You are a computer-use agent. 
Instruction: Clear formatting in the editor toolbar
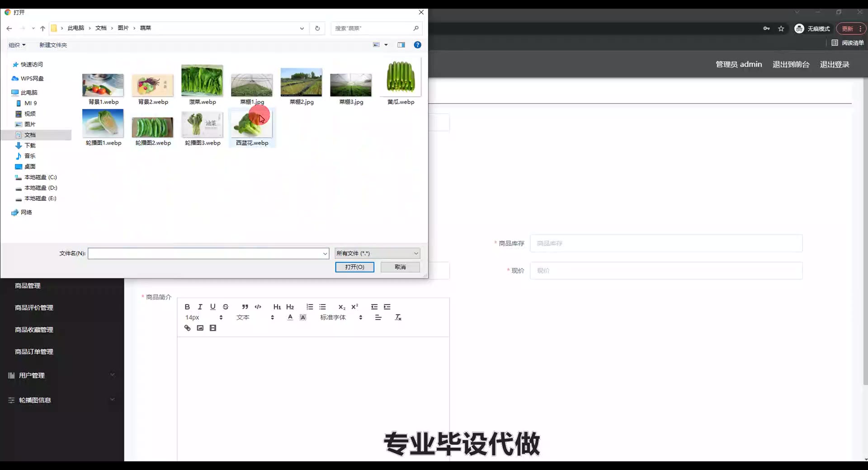coord(398,317)
